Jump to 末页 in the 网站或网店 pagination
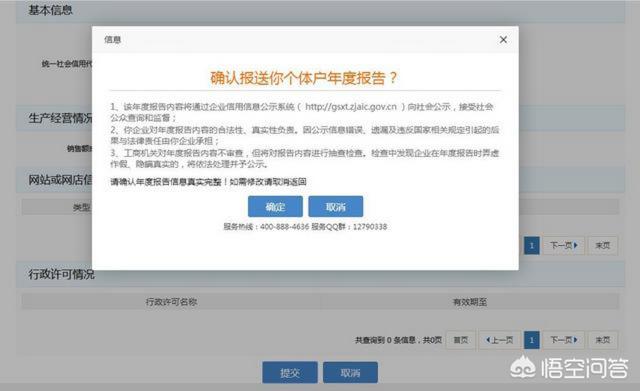 pyautogui.click(x=602, y=245)
